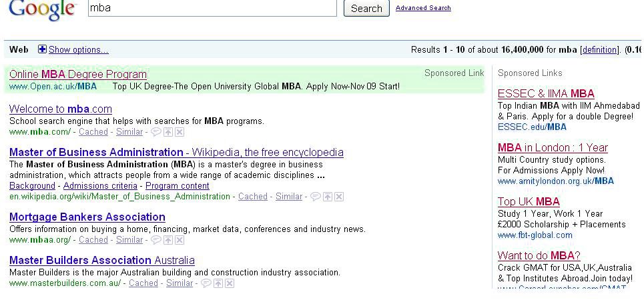The height and width of the screenshot is (300, 644).
Task: Open Similar link for mbaa.org
Action: [129, 240]
